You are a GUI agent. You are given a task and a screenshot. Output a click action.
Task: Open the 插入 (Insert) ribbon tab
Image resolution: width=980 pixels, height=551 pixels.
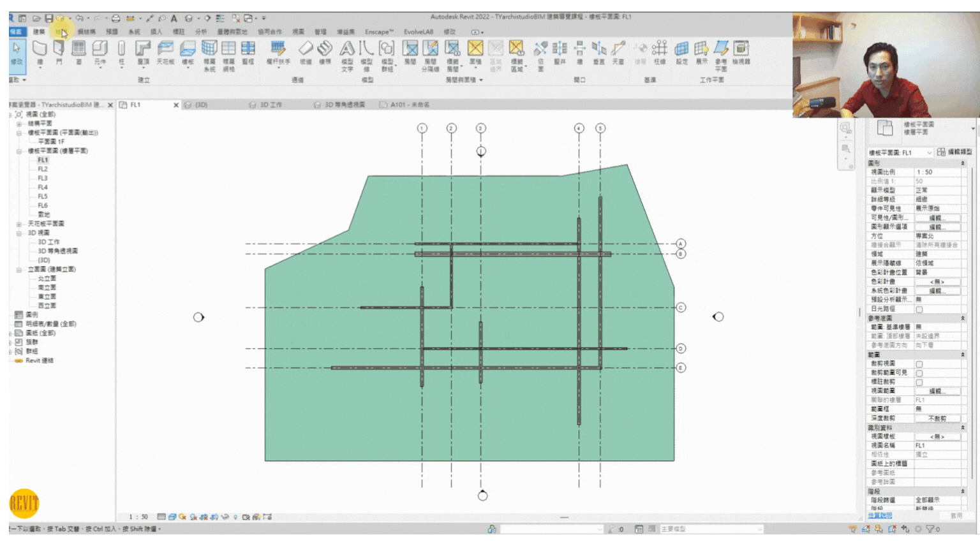[156, 31]
